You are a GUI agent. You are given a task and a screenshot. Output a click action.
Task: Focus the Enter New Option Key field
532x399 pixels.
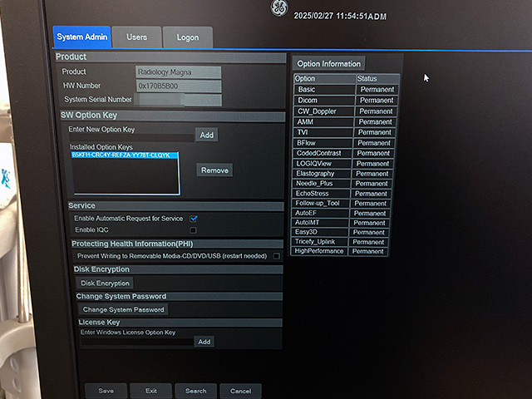pos(131,137)
